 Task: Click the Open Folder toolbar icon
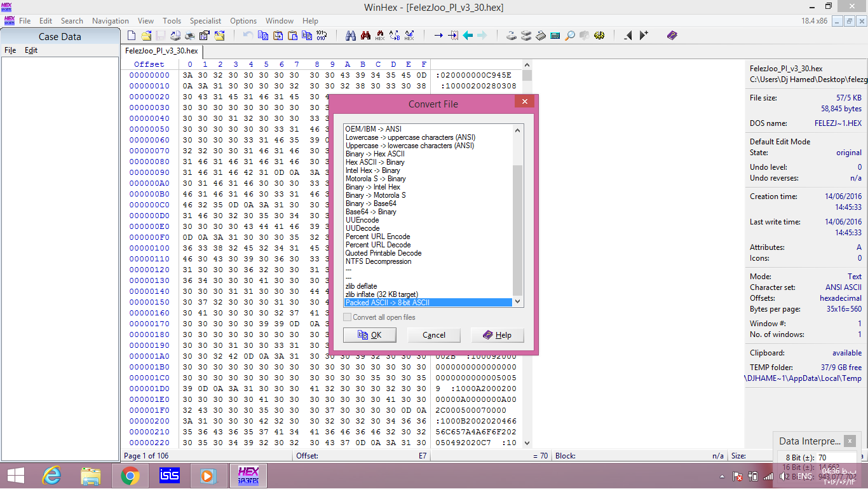(219, 36)
